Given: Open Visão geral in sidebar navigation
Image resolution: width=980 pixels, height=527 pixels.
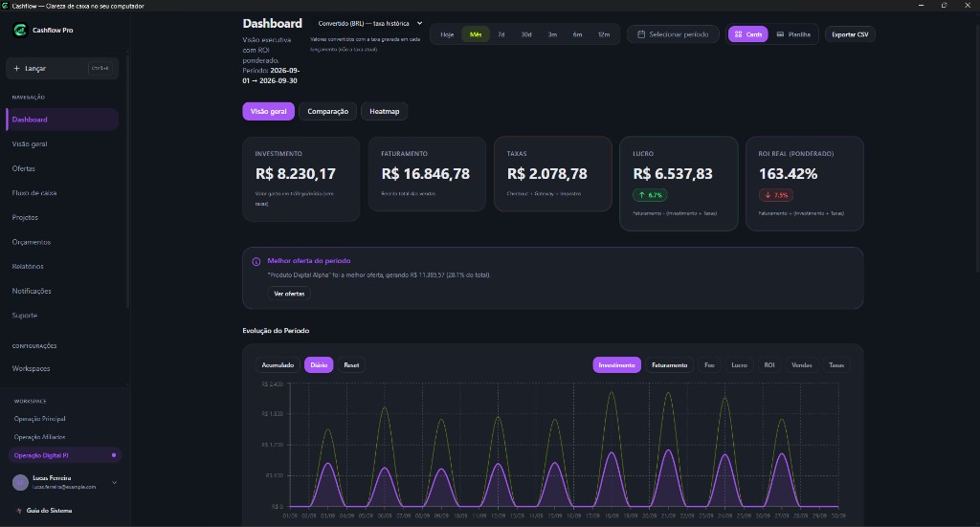Looking at the screenshot, I should coord(62,144).
